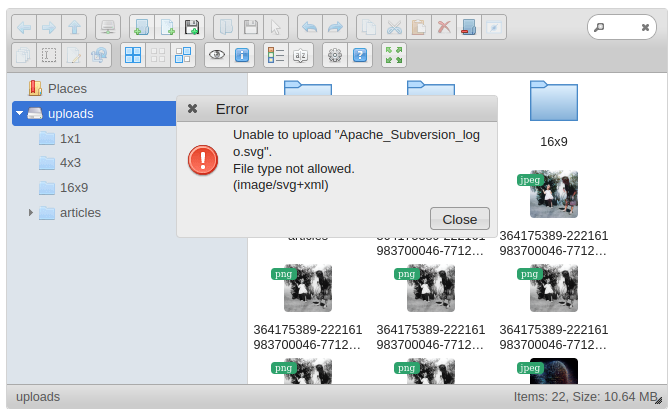Duplicate the selected files

point(24,55)
